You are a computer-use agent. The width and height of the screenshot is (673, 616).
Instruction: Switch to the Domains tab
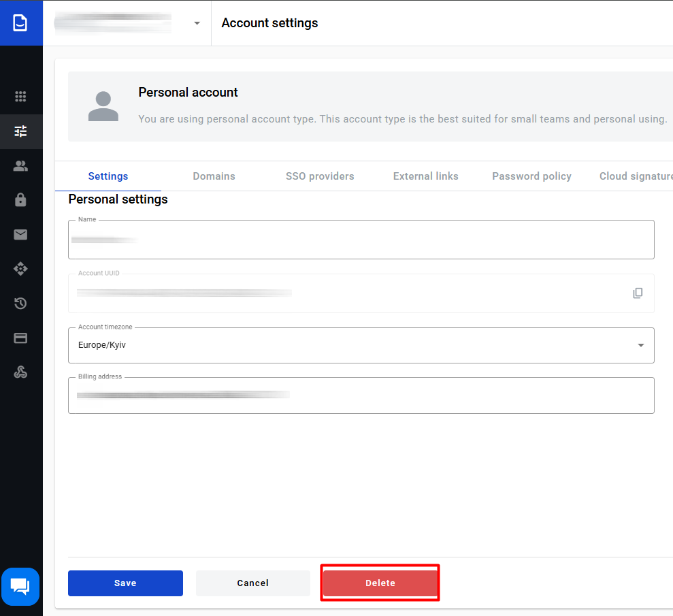pyautogui.click(x=214, y=176)
